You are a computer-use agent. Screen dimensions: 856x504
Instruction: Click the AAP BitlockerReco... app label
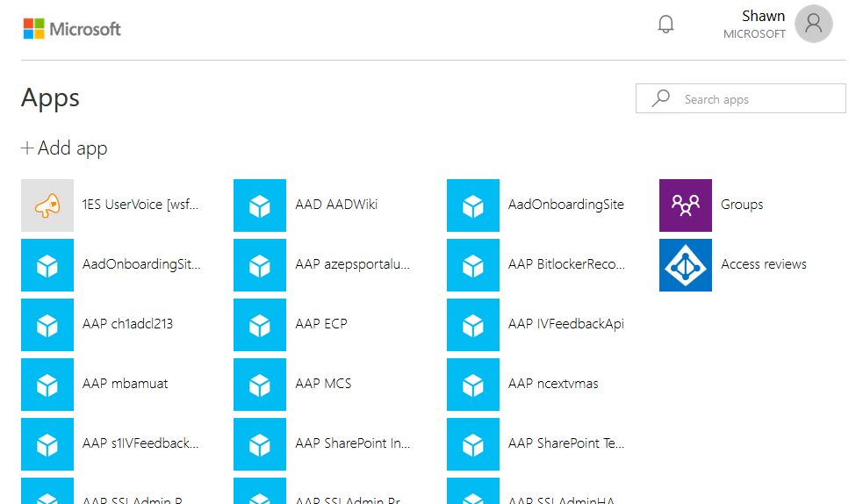point(565,264)
